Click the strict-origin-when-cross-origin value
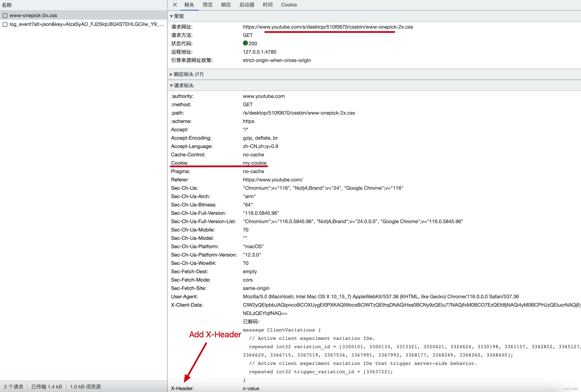 coord(277,60)
